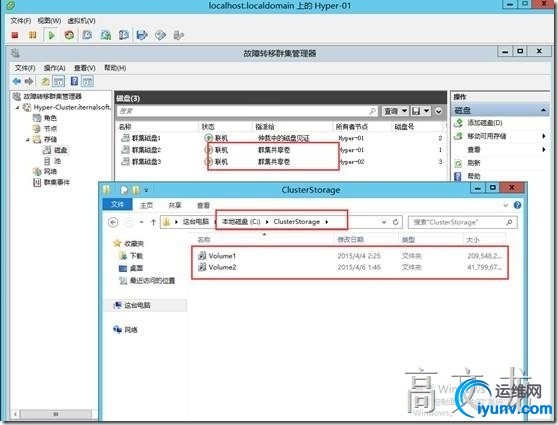Click the Forward arrow in cluster manager toolbar
This screenshot has width=558, height=425.
pos(29,81)
